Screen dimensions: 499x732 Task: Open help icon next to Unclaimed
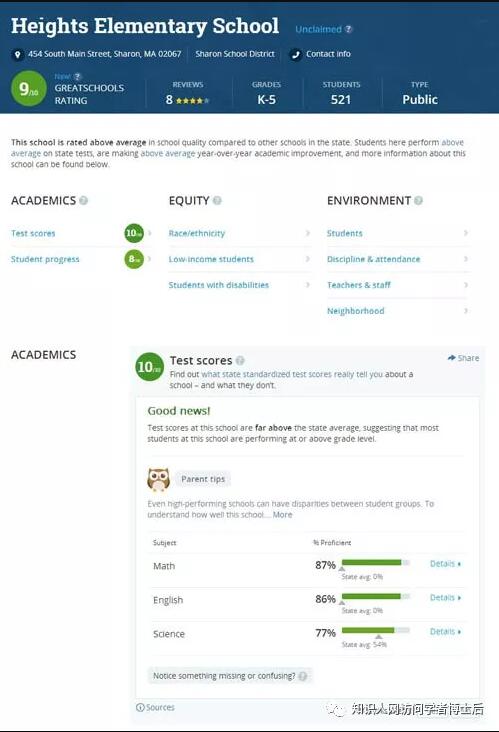348,29
